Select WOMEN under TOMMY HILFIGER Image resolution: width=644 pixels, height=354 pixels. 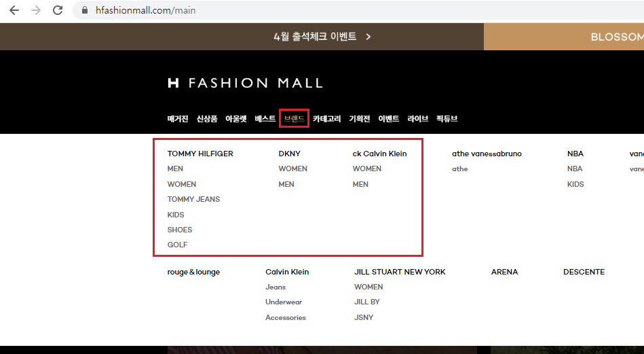click(182, 184)
